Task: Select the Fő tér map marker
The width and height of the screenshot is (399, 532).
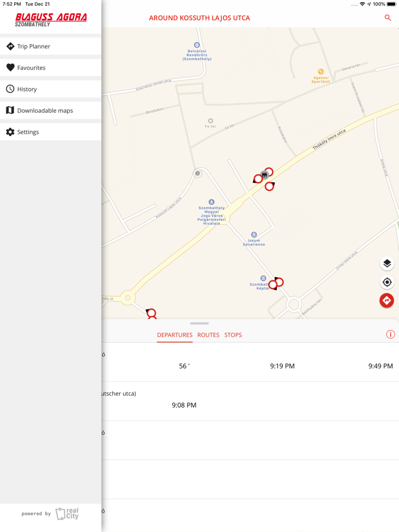Action: [x=210, y=121]
